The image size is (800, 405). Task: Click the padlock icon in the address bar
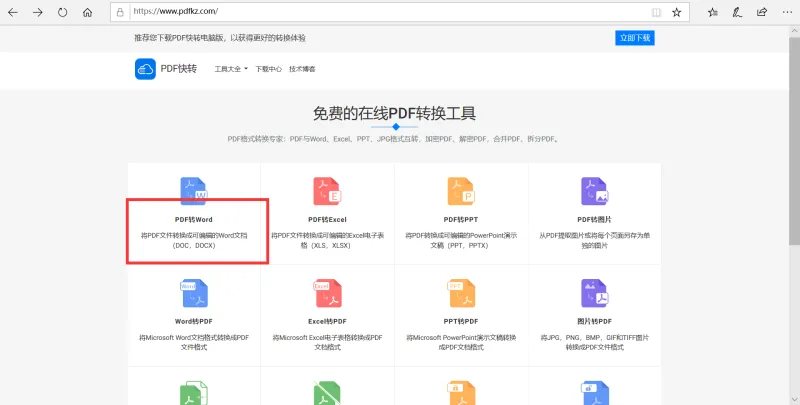coord(120,12)
